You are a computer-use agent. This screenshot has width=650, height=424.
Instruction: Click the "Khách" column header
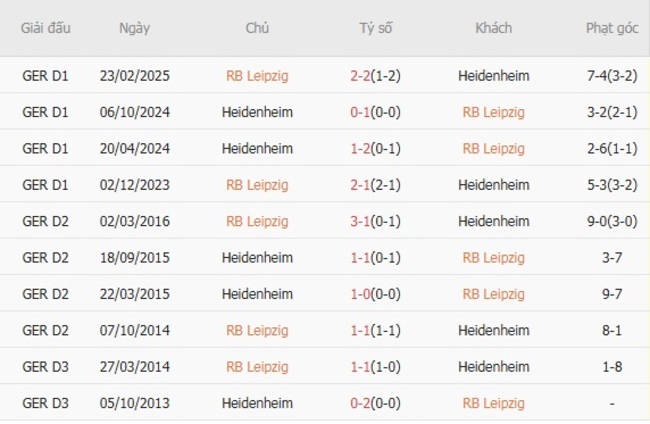click(493, 28)
